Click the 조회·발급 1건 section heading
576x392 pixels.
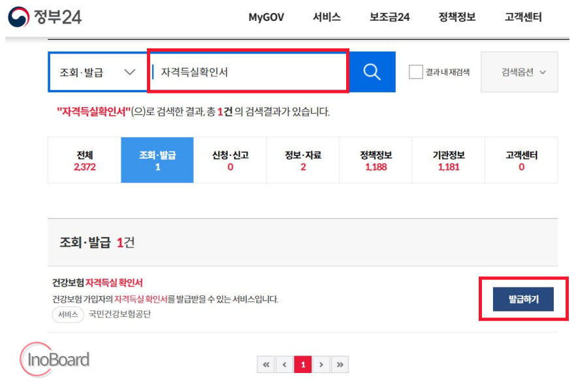(x=97, y=242)
